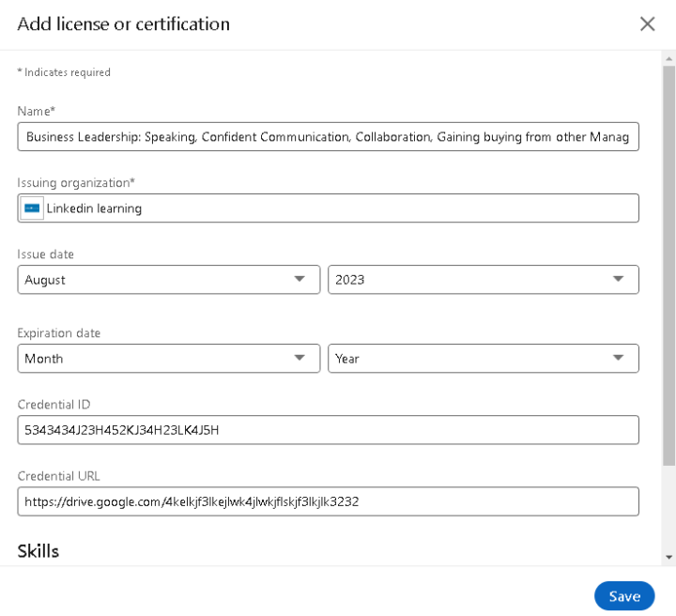This screenshot has width=676, height=616.
Task: Expand the expiration Month dropdown
Action: pos(169,358)
